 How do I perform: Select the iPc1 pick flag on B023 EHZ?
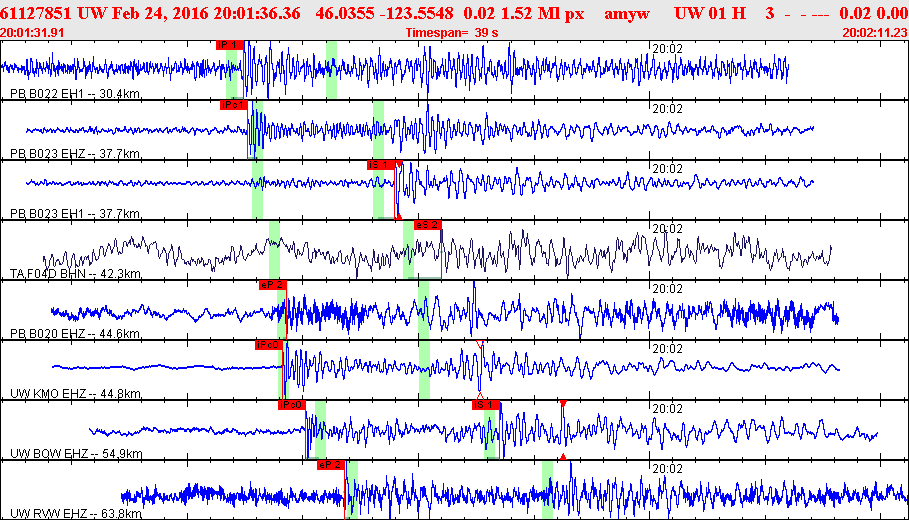pos(234,105)
